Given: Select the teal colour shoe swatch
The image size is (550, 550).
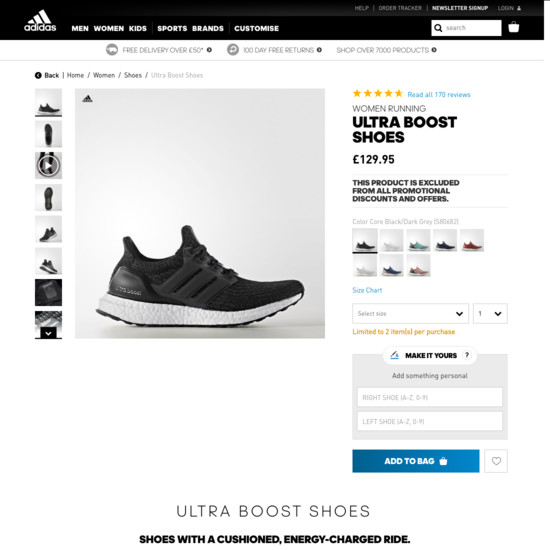Looking at the screenshot, I should pos(418,241).
